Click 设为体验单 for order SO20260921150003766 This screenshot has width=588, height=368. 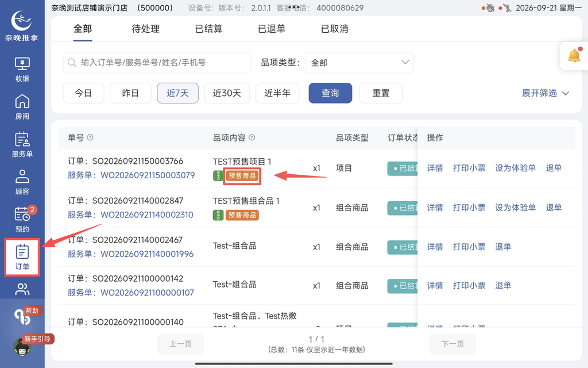point(516,168)
